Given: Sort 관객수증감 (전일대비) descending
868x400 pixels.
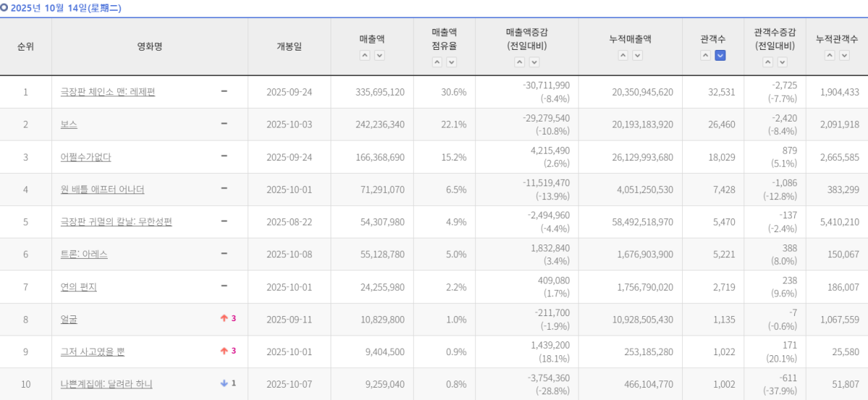Looking at the screenshot, I should point(781,62).
